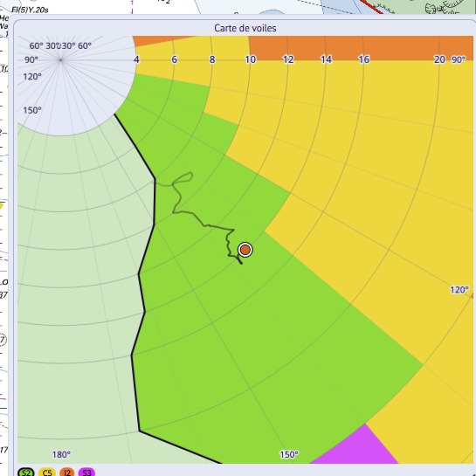Click 'Fl(5)Y.20s' light label on the map

[30, 10]
